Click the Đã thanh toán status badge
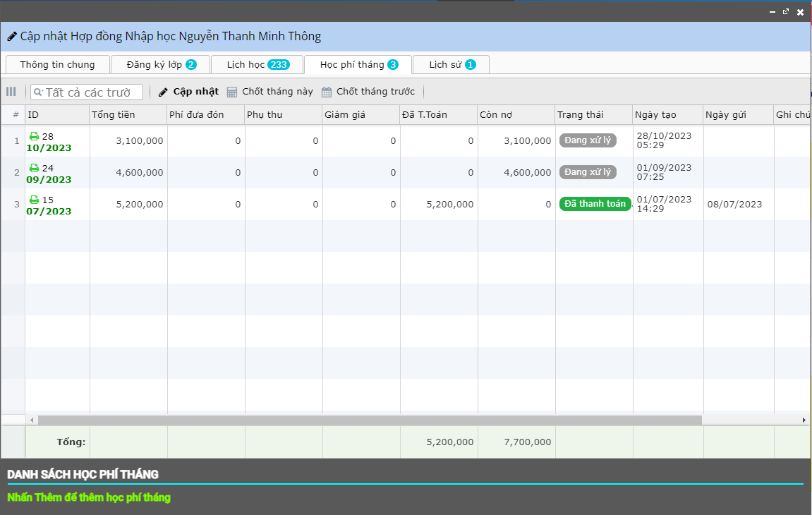Viewport: 812px width, 515px height. 595,204
